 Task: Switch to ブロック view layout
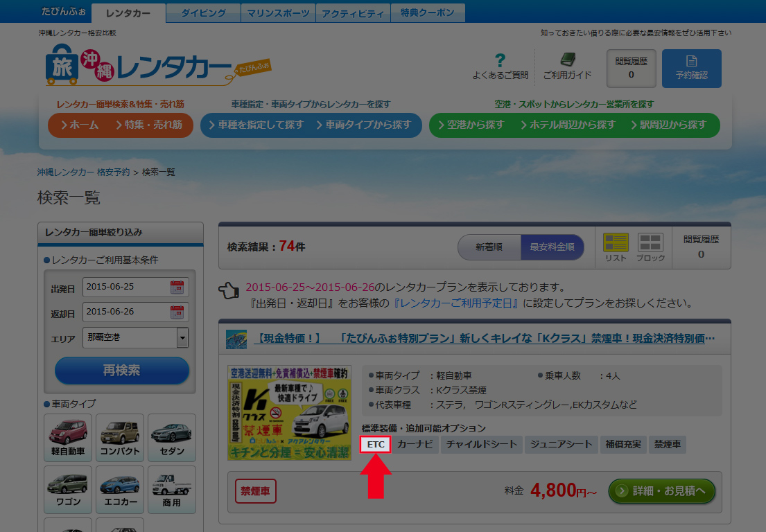[x=651, y=247]
